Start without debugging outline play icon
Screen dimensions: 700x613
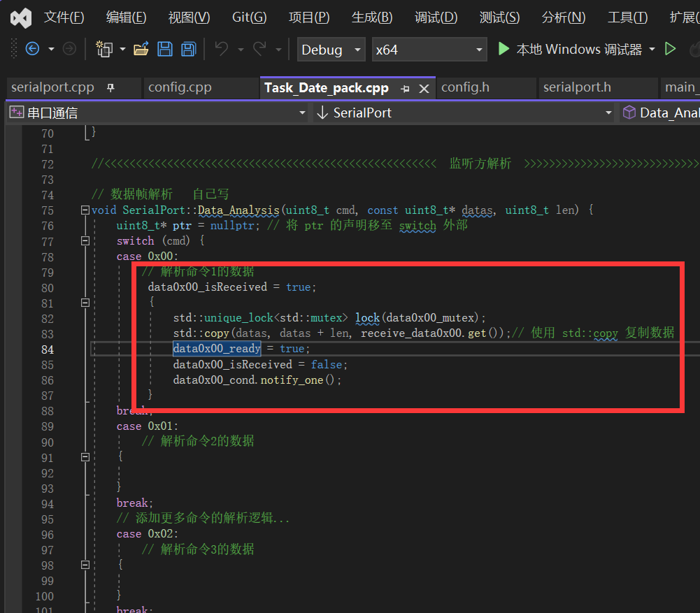[670, 49]
